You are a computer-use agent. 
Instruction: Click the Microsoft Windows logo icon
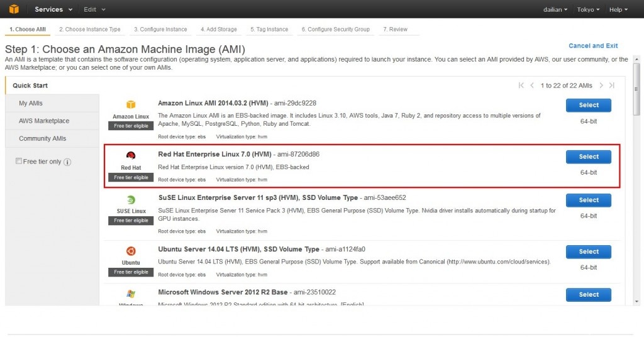[x=131, y=294]
